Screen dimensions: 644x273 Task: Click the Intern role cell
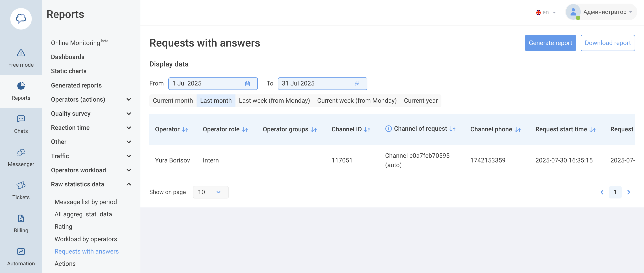point(210,160)
